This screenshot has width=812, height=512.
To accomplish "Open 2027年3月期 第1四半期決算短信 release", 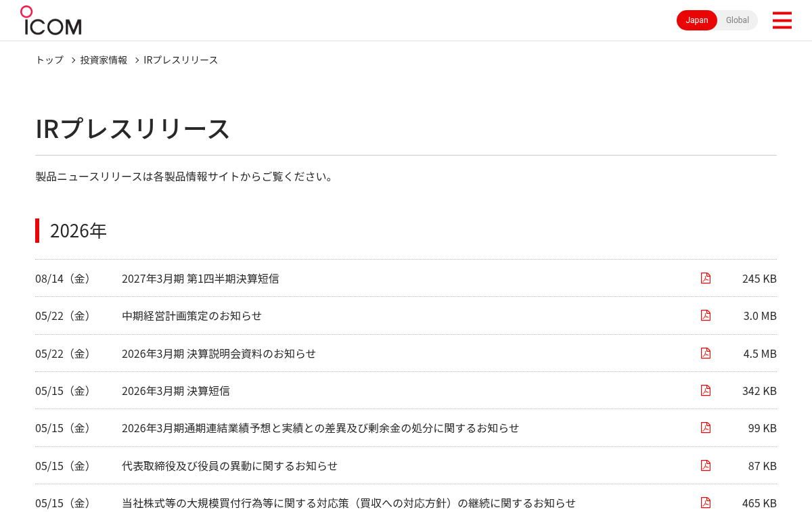I will pos(200,278).
